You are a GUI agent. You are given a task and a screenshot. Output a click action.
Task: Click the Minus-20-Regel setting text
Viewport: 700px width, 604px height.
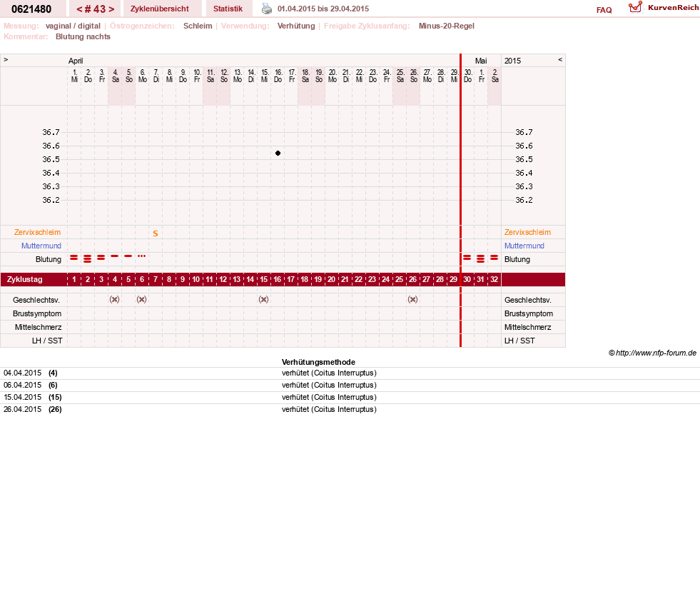click(x=447, y=26)
